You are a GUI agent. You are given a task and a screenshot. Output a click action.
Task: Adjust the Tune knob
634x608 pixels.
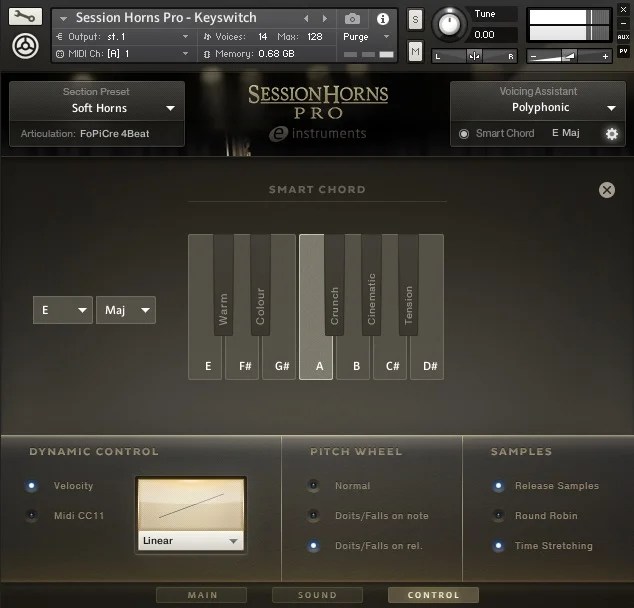click(449, 24)
